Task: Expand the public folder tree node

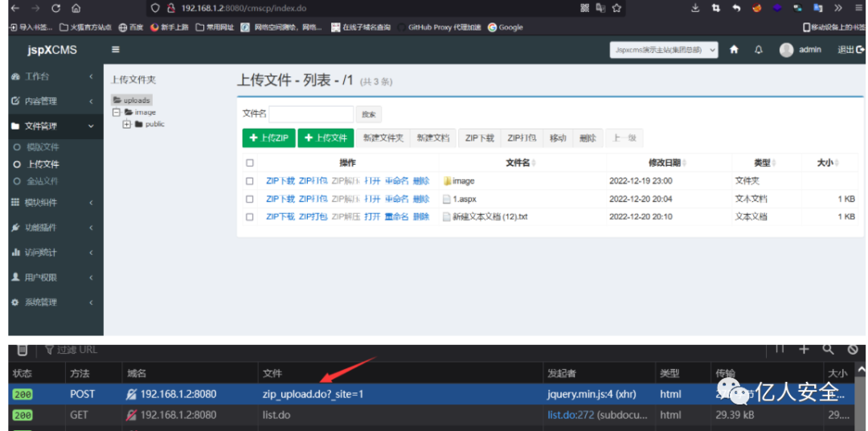Action: click(127, 124)
